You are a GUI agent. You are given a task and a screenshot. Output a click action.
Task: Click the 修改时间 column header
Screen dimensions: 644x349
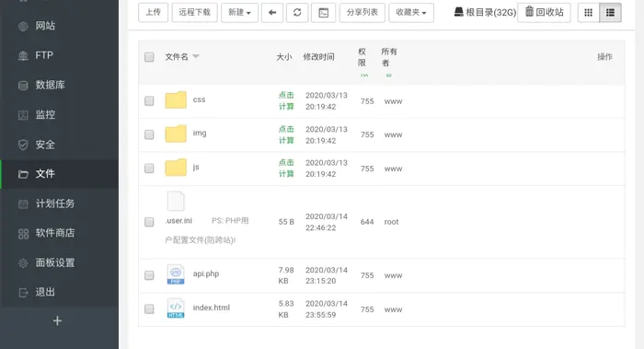pos(318,57)
